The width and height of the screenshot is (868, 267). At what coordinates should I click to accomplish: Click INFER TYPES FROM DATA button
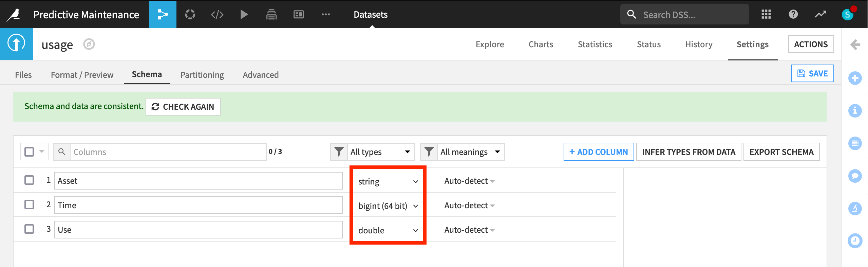pyautogui.click(x=688, y=152)
